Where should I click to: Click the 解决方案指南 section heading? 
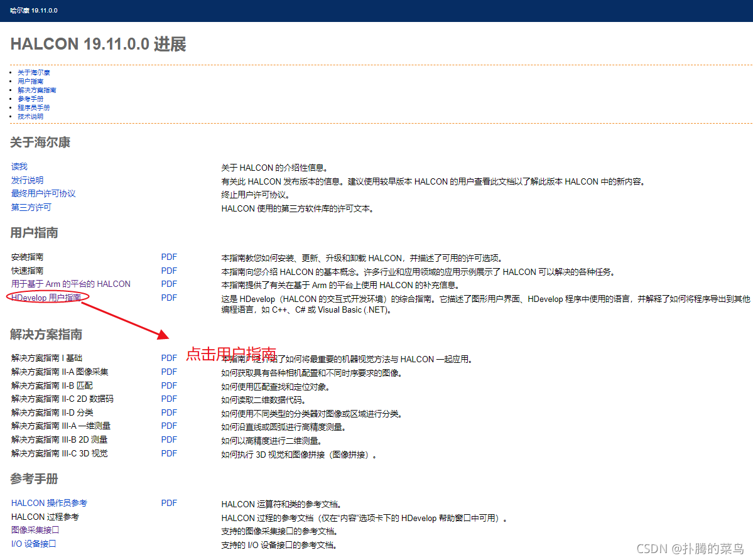(x=46, y=335)
